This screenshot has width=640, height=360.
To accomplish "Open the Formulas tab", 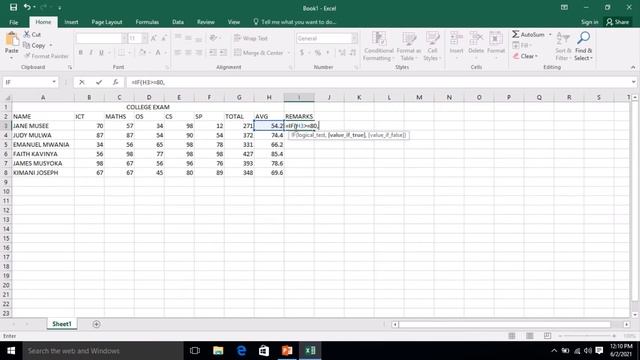I will (x=147, y=22).
